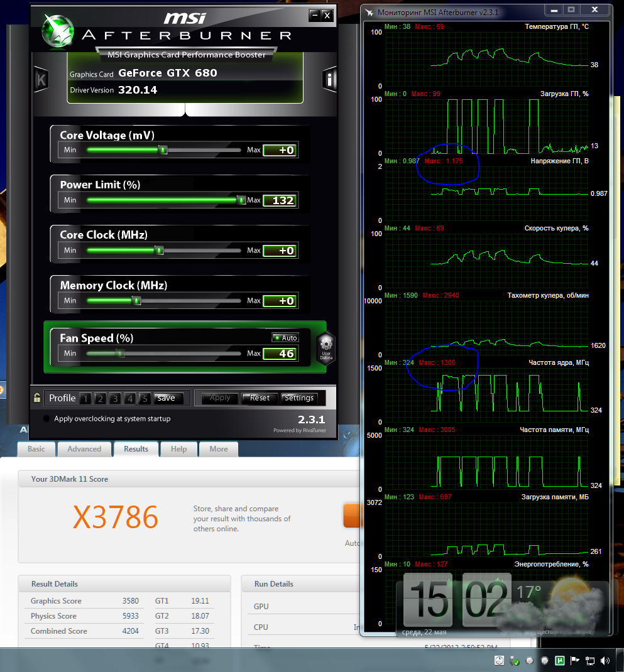
Task: Click the µTorrent tray icon
Action: (559, 661)
